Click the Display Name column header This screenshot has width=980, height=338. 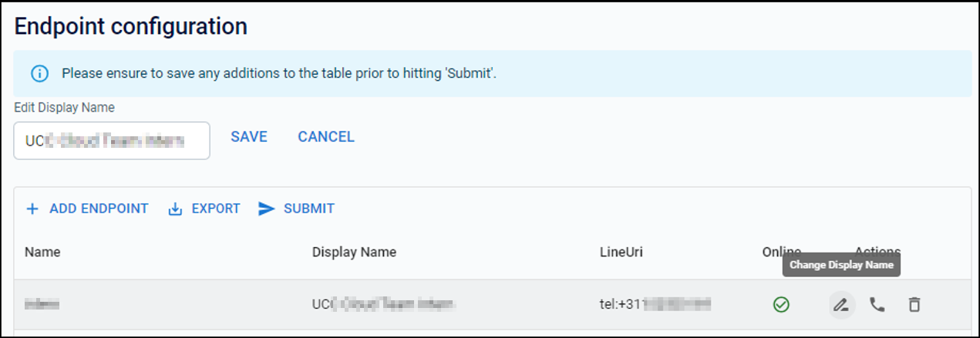(x=354, y=252)
